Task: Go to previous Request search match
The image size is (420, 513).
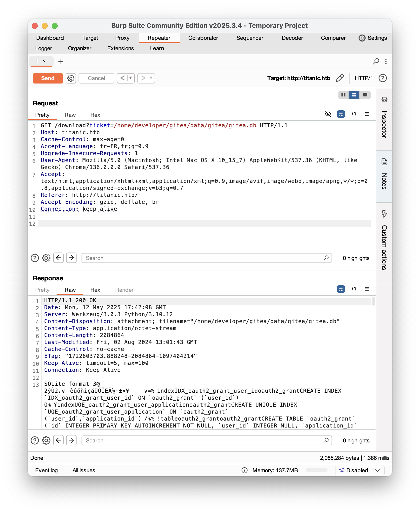Action: coord(58,258)
